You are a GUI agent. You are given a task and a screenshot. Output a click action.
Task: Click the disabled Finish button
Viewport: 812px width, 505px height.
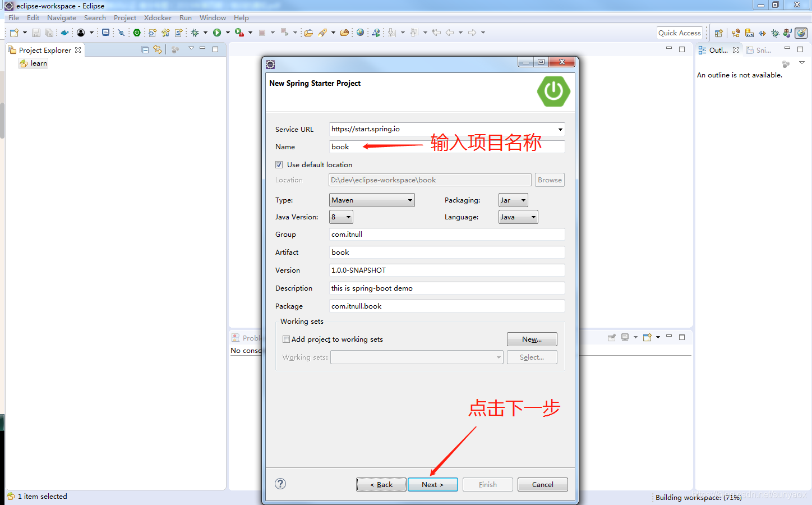(487, 484)
